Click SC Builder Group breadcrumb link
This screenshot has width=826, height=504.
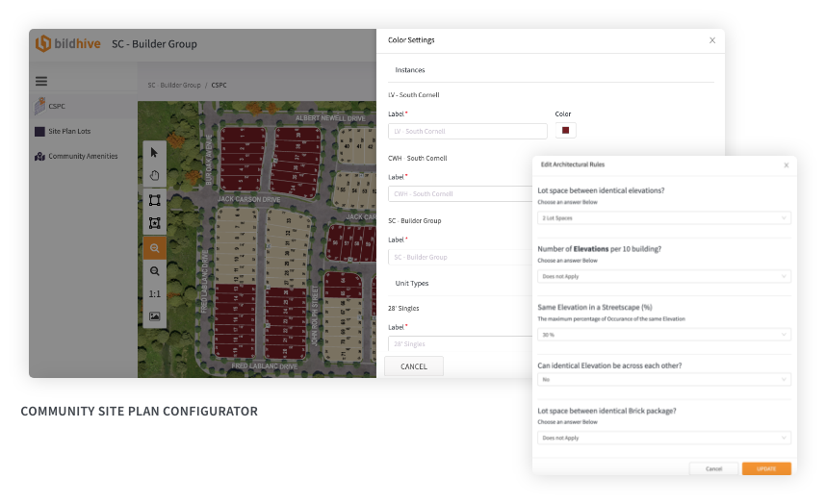click(x=174, y=86)
